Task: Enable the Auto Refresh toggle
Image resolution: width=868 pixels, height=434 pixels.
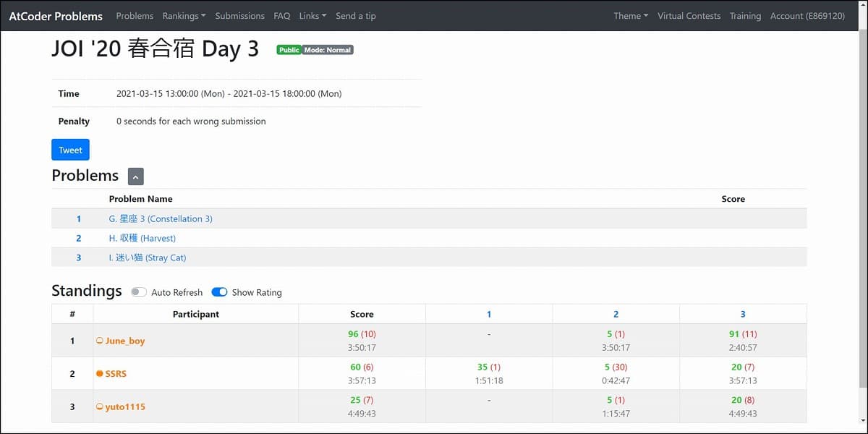Action: [x=139, y=292]
